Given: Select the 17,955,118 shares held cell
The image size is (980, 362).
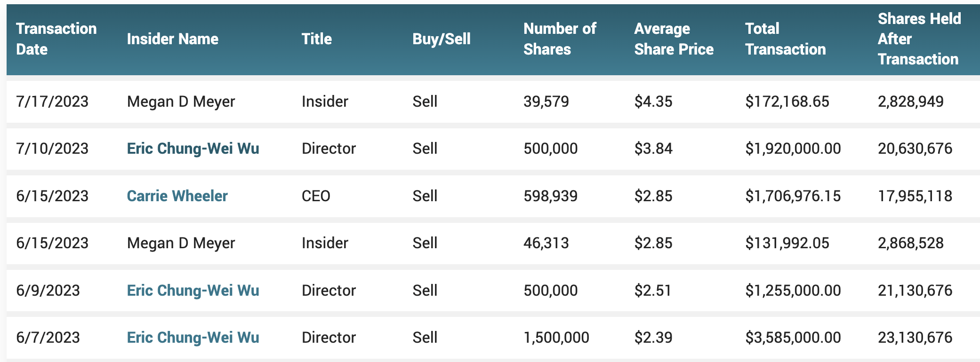Looking at the screenshot, I should [x=915, y=196].
